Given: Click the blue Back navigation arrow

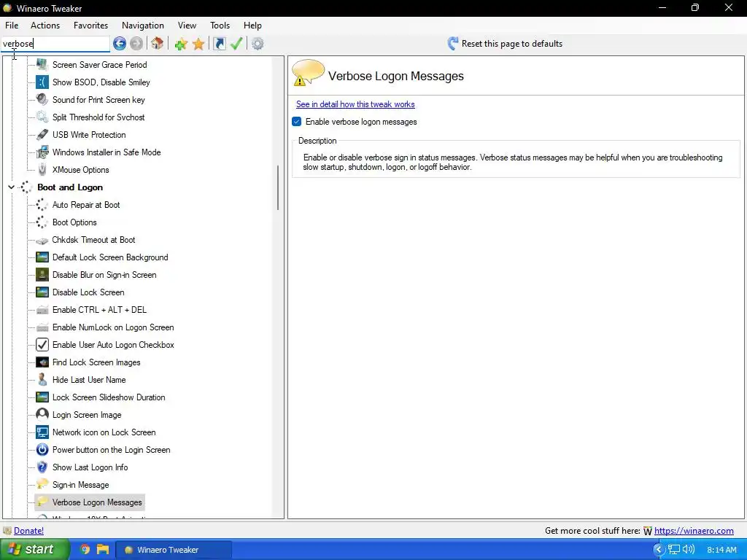Looking at the screenshot, I should pyautogui.click(x=120, y=44).
